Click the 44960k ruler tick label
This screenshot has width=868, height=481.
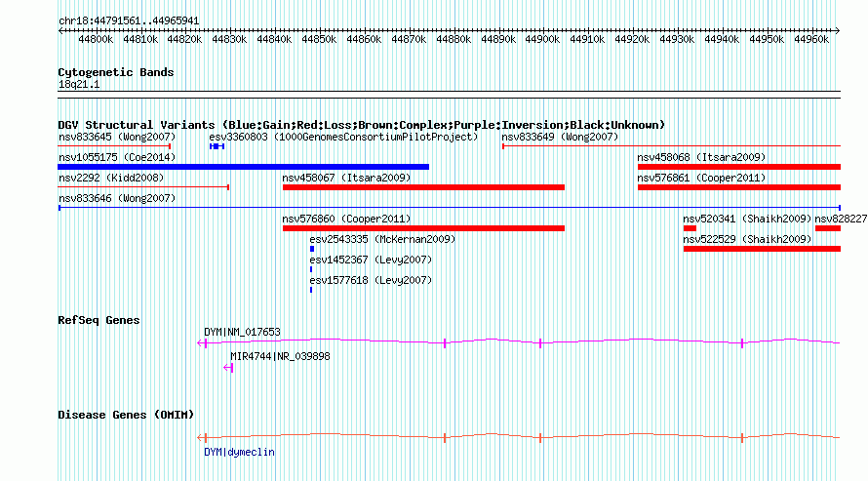[x=811, y=39]
